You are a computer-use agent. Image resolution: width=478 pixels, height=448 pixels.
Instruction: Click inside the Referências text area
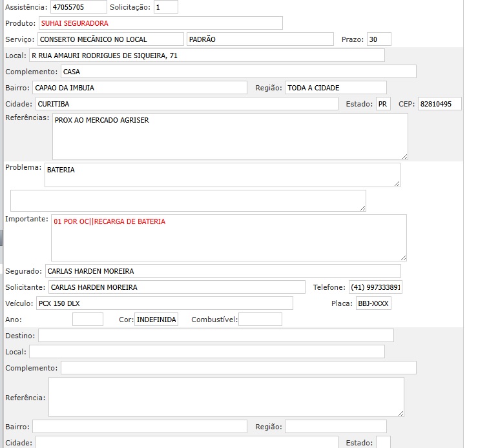tap(229, 136)
